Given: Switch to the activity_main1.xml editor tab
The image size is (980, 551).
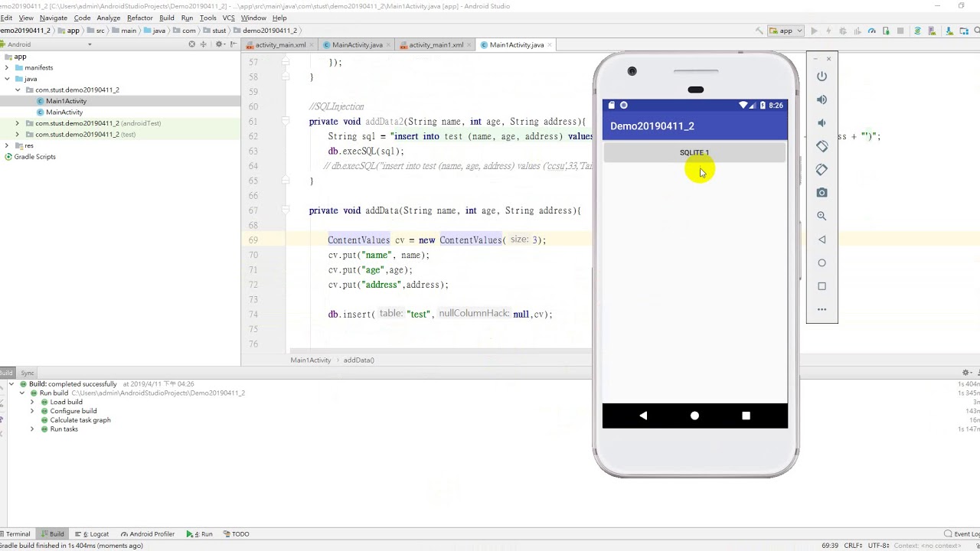Looking at the screenshot, I should point(436,45).
